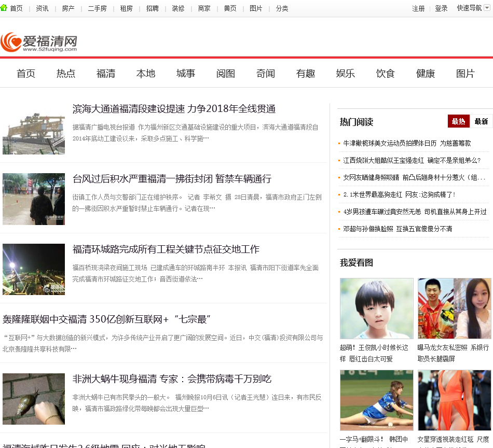Select 阅图 in the main navigation

pos(225,74)
